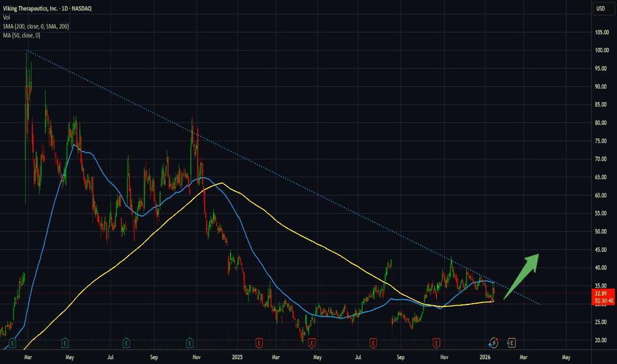Image resolution: width=617 pixels, height=364 pixels.
Task: Click the 70.00 price axis label
Action: point(601,159)
